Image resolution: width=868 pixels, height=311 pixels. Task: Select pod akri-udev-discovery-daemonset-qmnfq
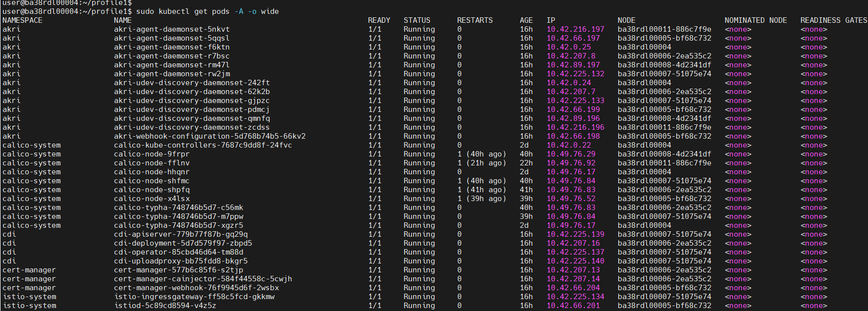click(192, 118)
